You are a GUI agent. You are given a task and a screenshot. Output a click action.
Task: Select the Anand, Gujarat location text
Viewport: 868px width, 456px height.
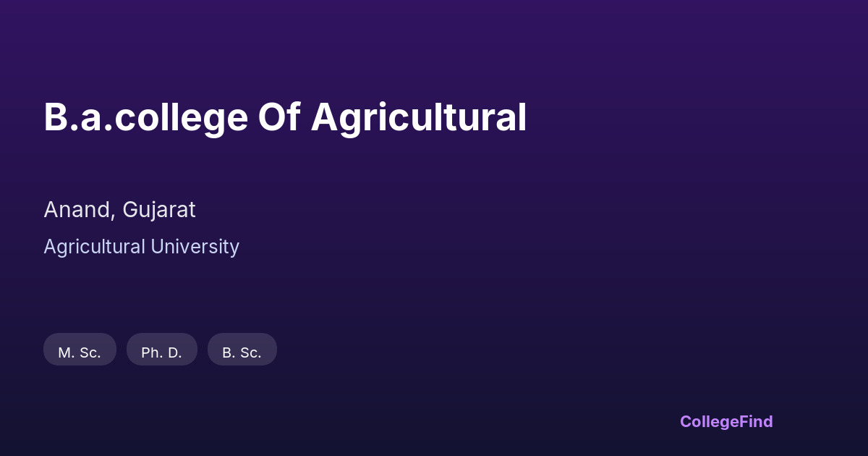pyautogui.click(x=119, y=210)
